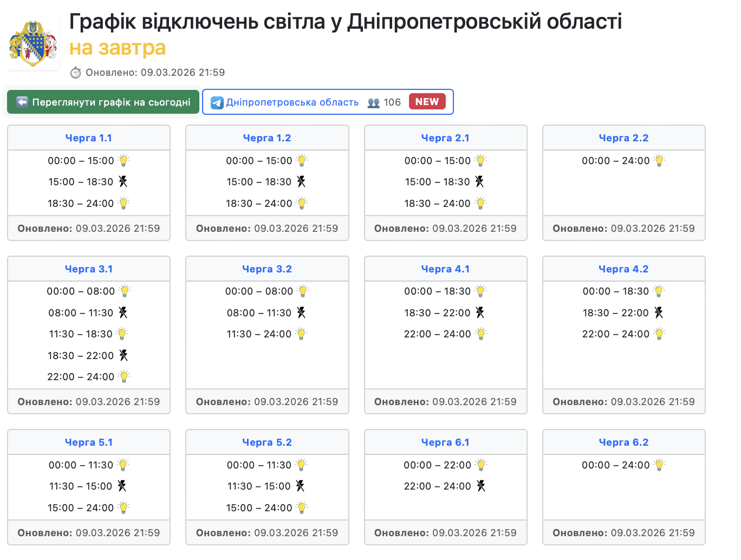The width and height of the screenshot is (741, 560).
Task: Click the outage icon for Черга 3.2 08:00 – 11:30
Action: 301,313
